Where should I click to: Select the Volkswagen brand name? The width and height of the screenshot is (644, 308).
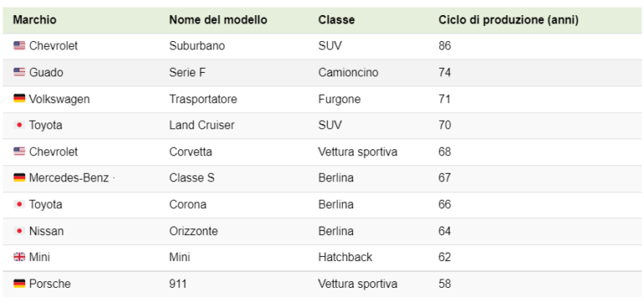tap(60, 99)
